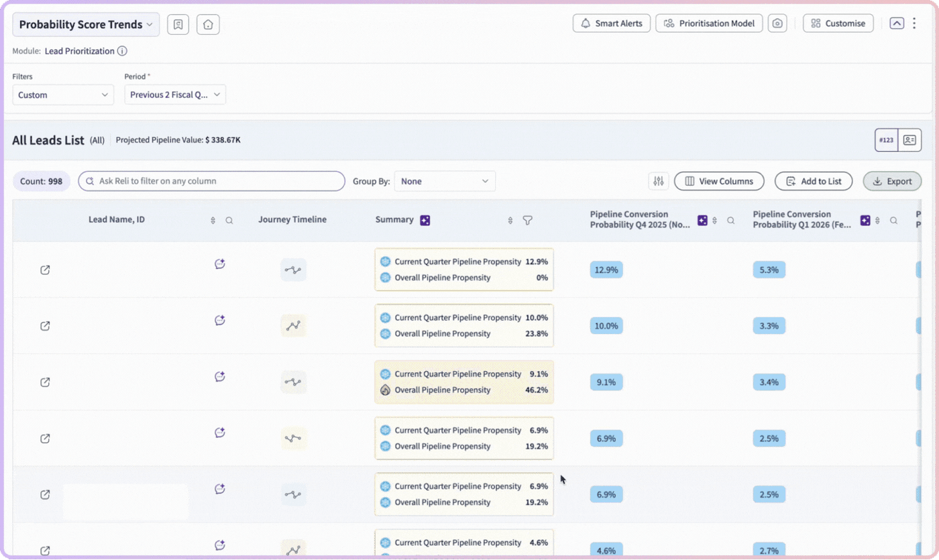Image resolution: width=939 pixels, height=560 pixels.
Task: Open second row's journey timeline icon
Action: [x=293, y=326]
